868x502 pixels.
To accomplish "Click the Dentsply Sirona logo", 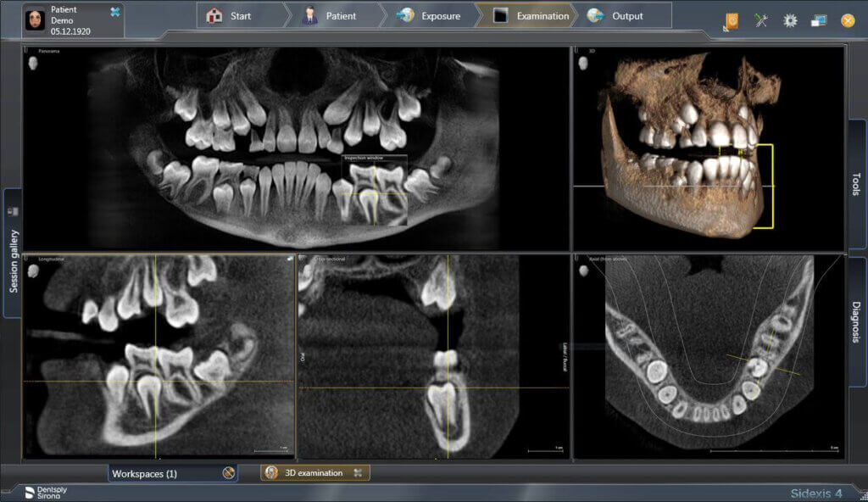I will point(46,493).
